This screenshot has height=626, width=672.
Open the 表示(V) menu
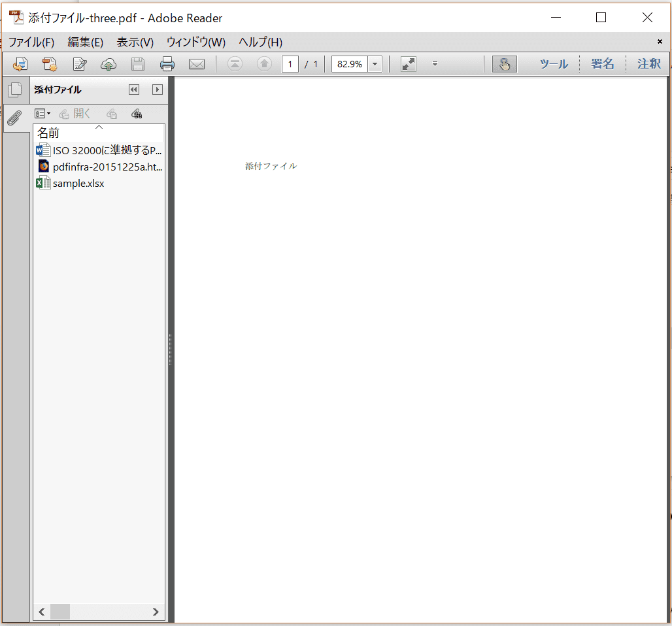coord(135,42)
